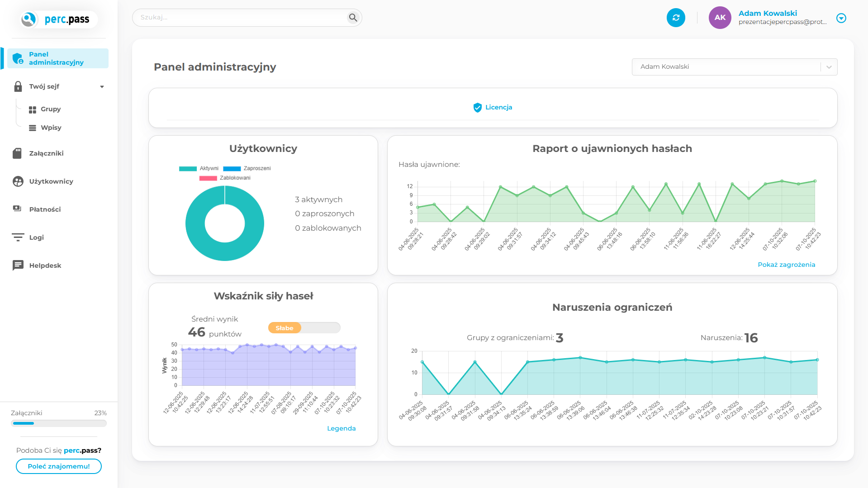Open the account menu arrow
This screenshot has width=868, height=488.
click(841, 18)
